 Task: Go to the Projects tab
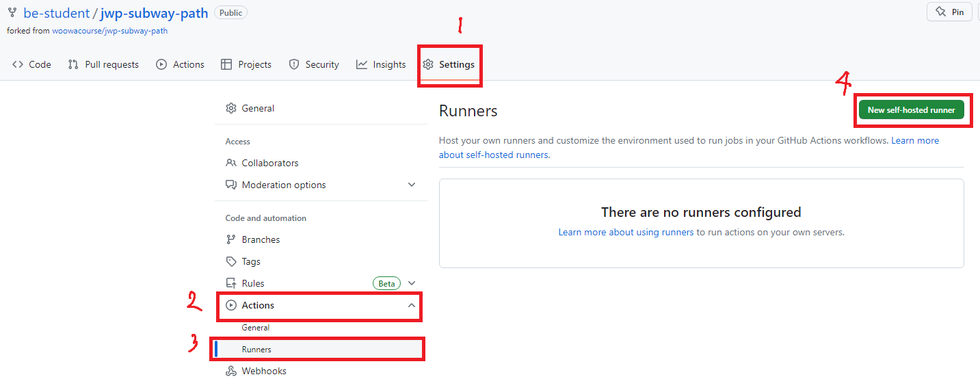(246, 64)
